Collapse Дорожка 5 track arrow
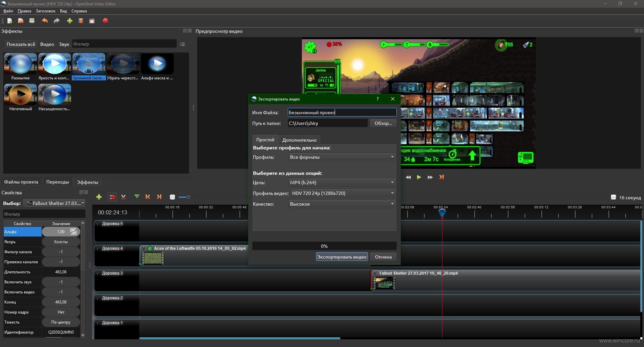This screenshot has height=347, width=644. tap(98, 224)
